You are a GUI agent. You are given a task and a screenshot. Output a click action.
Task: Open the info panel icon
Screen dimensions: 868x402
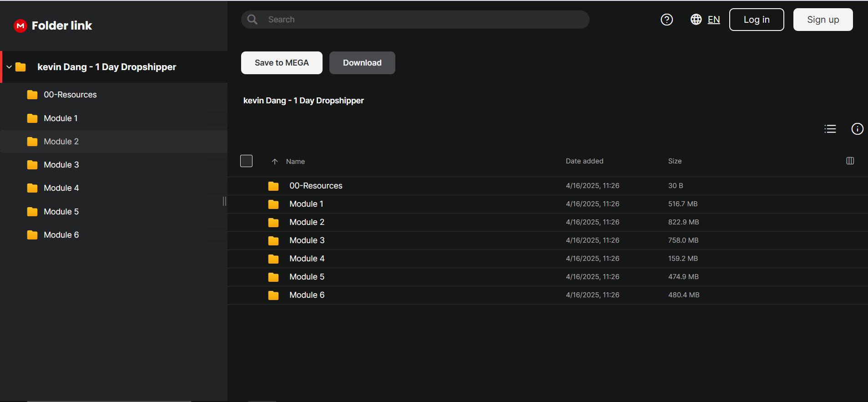tap(857, 129)
